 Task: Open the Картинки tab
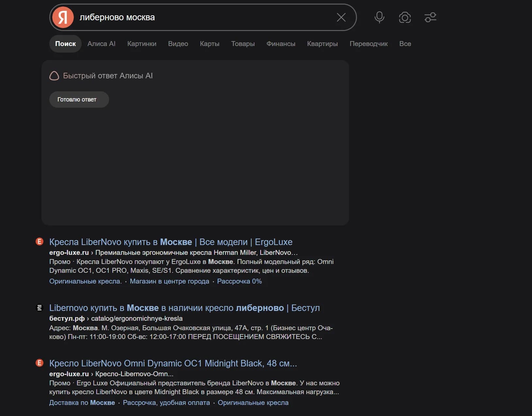pos(142,44)
